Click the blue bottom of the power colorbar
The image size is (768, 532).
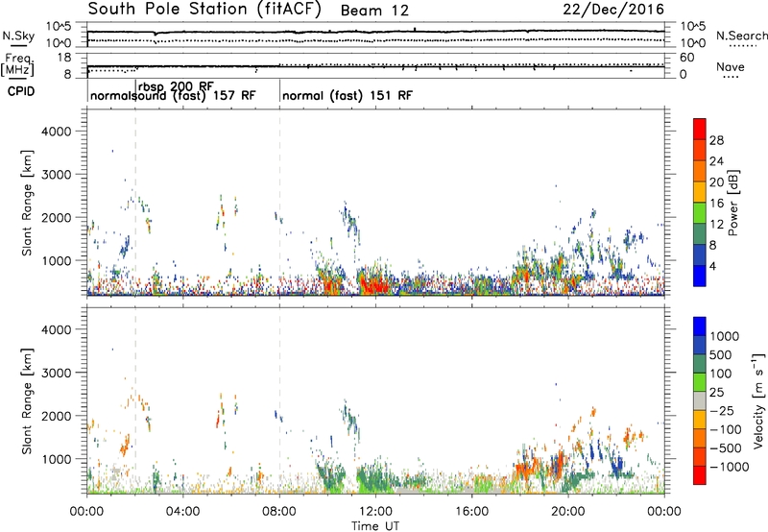point(700,277)
